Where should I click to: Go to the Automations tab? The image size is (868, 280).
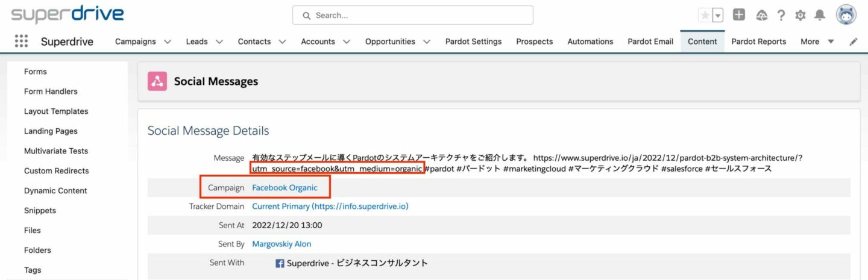(590, 42)
